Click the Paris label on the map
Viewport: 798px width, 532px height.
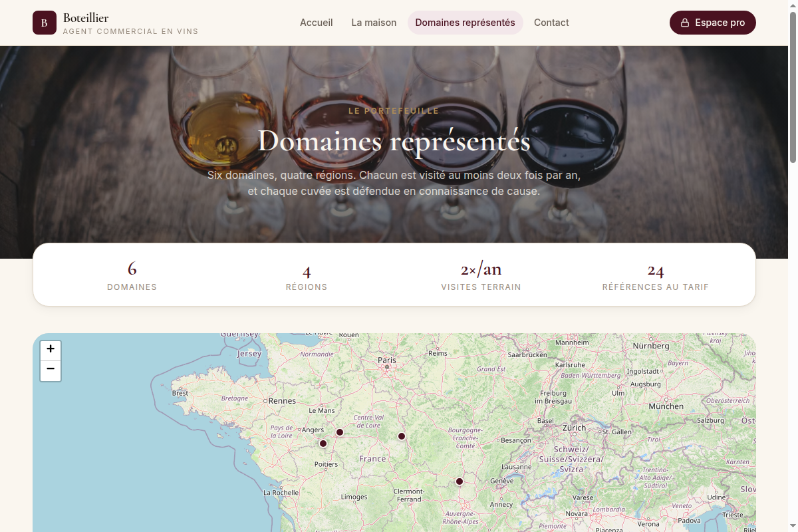[387, 360]
